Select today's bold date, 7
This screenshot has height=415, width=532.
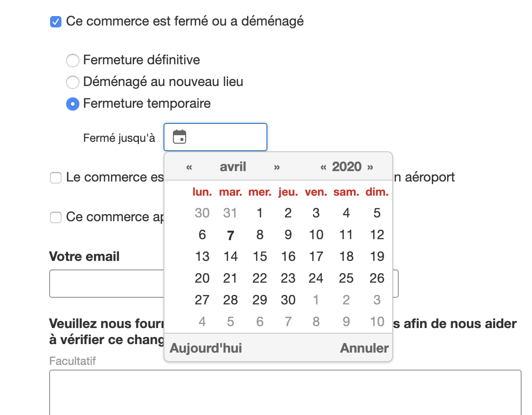(x=231, y=235)
